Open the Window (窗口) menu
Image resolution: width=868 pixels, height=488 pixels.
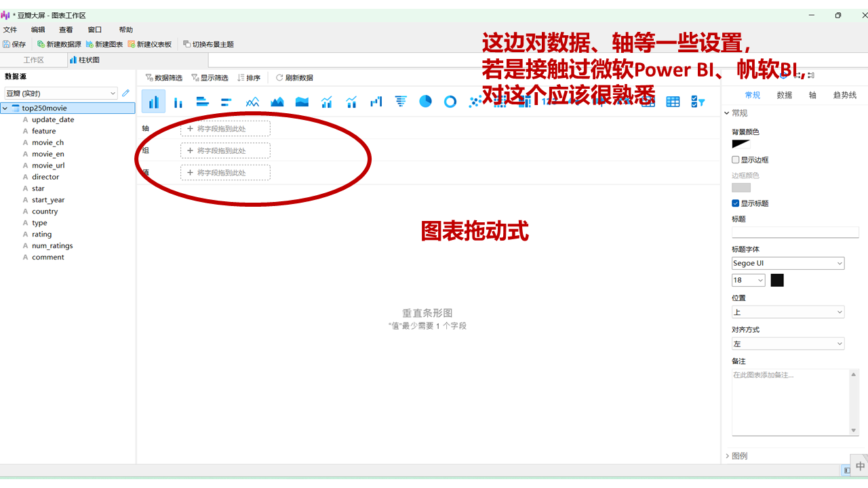click(95, 30)
